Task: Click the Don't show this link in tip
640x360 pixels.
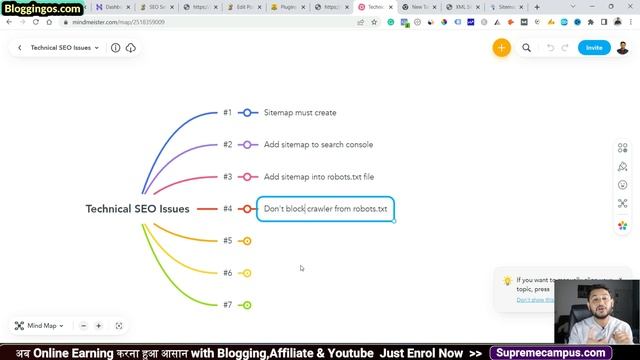Action: 535,300
